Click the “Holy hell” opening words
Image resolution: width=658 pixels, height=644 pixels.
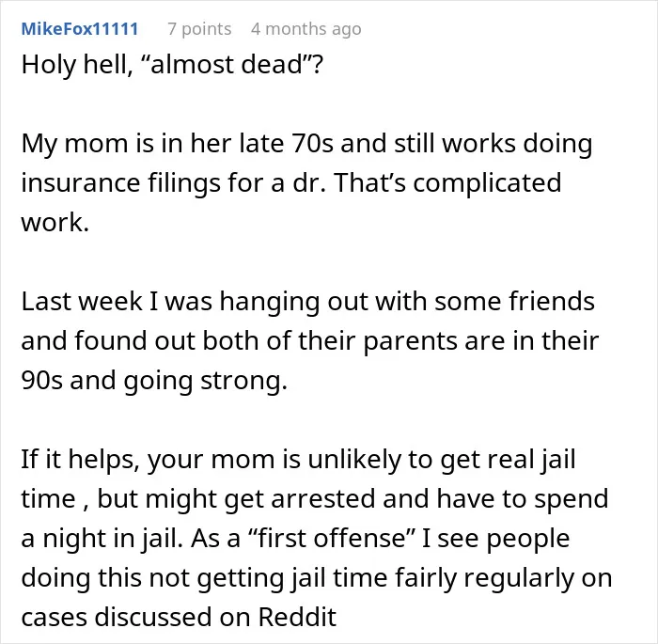pos(74,64)
